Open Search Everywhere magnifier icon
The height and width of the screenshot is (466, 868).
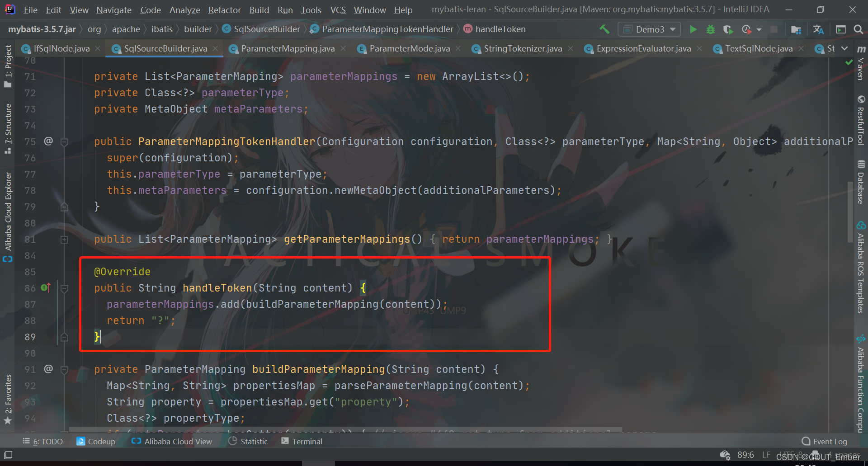coord(858,29)
